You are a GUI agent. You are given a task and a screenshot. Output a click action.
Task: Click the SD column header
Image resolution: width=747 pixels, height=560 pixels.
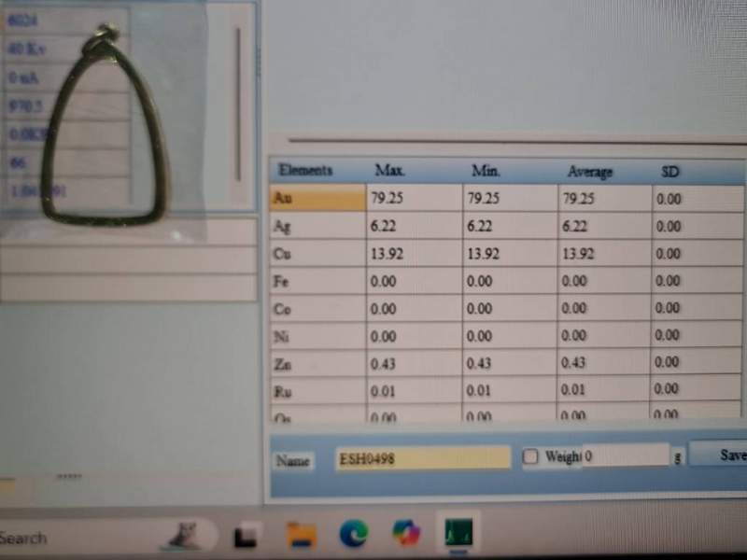669,172
